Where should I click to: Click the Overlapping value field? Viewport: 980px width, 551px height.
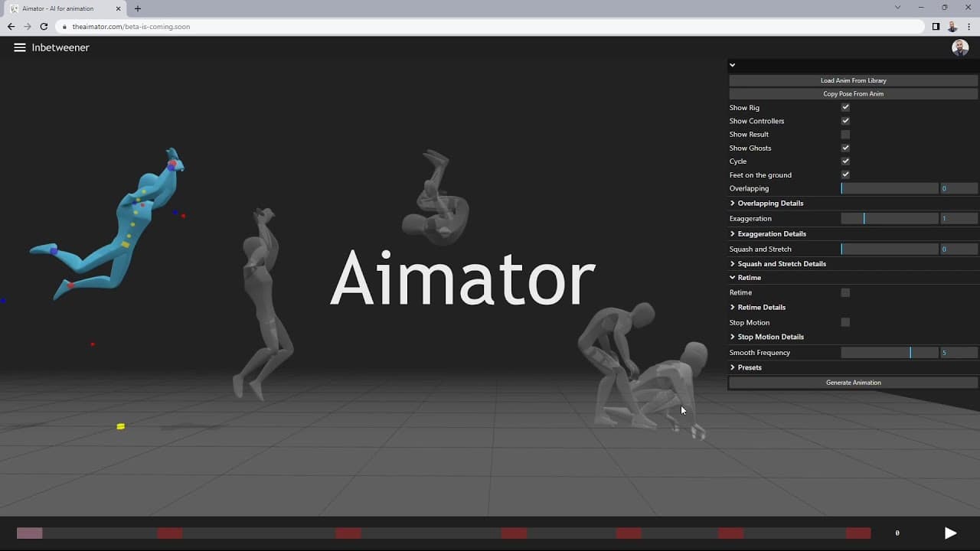pos(959,188)
